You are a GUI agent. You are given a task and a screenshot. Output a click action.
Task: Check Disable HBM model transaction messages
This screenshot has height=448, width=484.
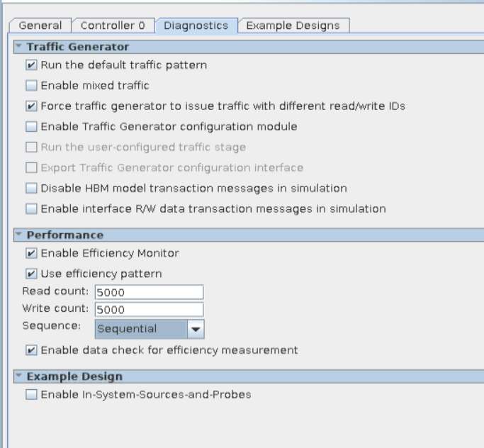(x=31, y=189)
